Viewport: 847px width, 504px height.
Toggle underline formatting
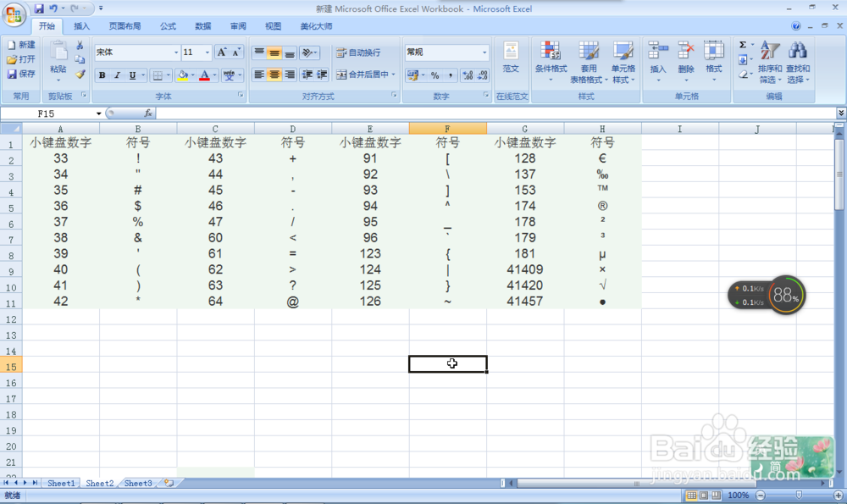[132, 75]
